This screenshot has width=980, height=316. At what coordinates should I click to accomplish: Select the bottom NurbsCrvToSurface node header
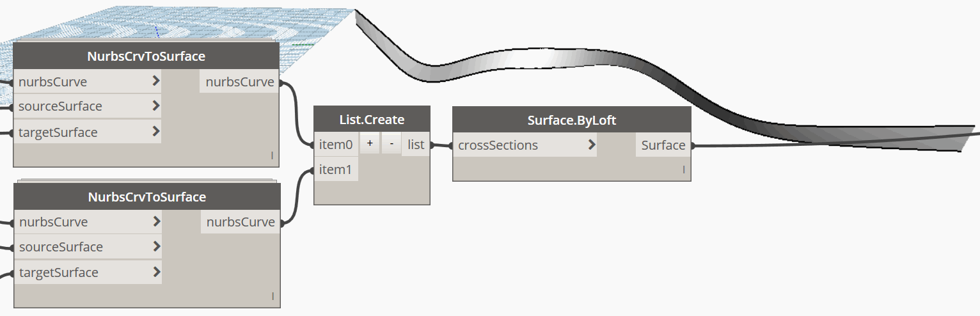pos(147,196)
